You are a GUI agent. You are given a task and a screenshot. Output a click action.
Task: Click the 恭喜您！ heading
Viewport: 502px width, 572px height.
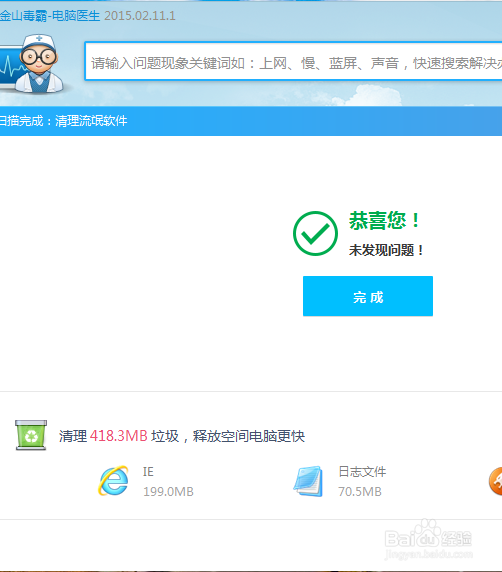point(385,220)
